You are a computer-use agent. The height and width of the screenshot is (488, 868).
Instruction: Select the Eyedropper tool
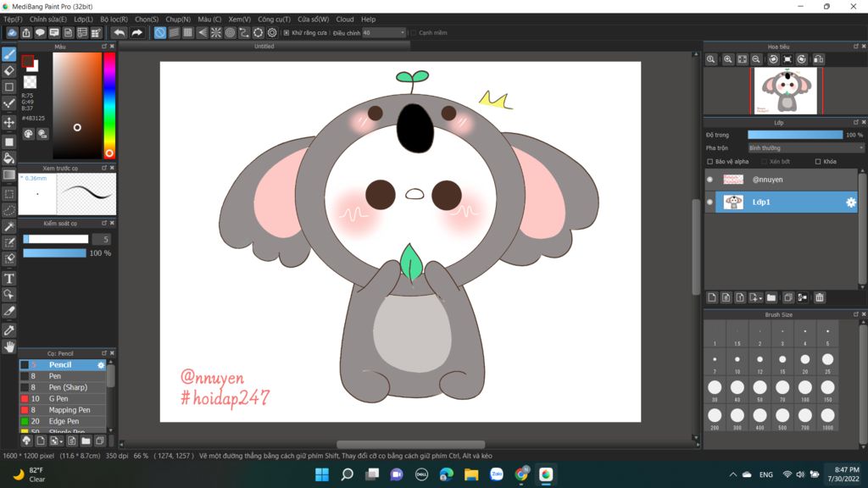8,330
